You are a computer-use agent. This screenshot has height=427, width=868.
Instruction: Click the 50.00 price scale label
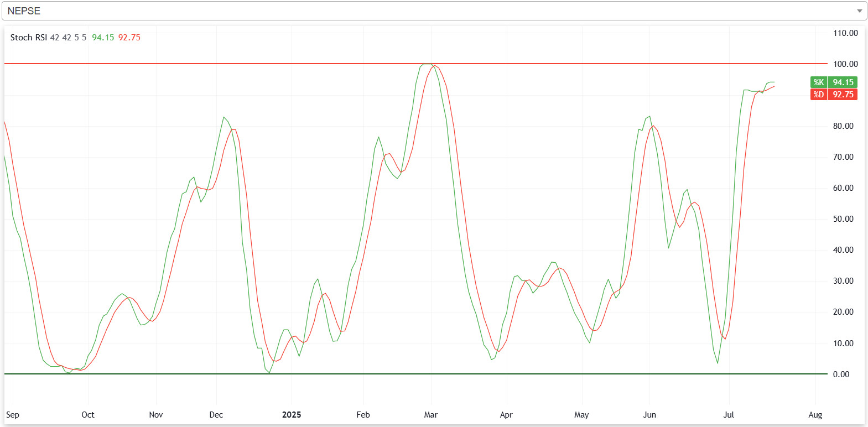coord(843,219)
